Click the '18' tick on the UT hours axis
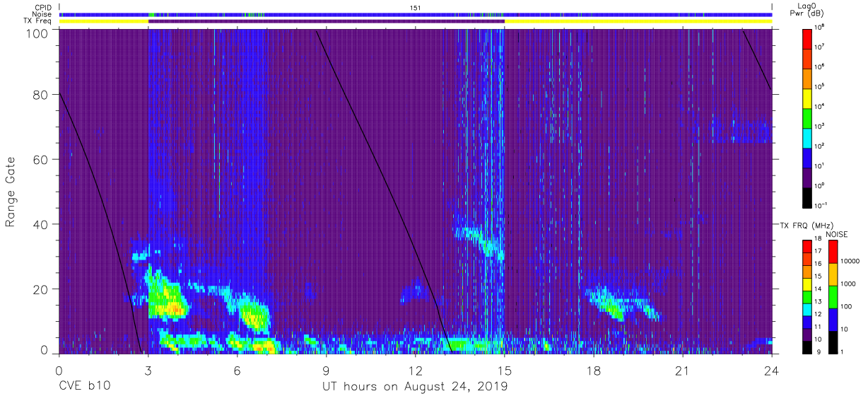868x401 pixels. (x=594, y=371)
